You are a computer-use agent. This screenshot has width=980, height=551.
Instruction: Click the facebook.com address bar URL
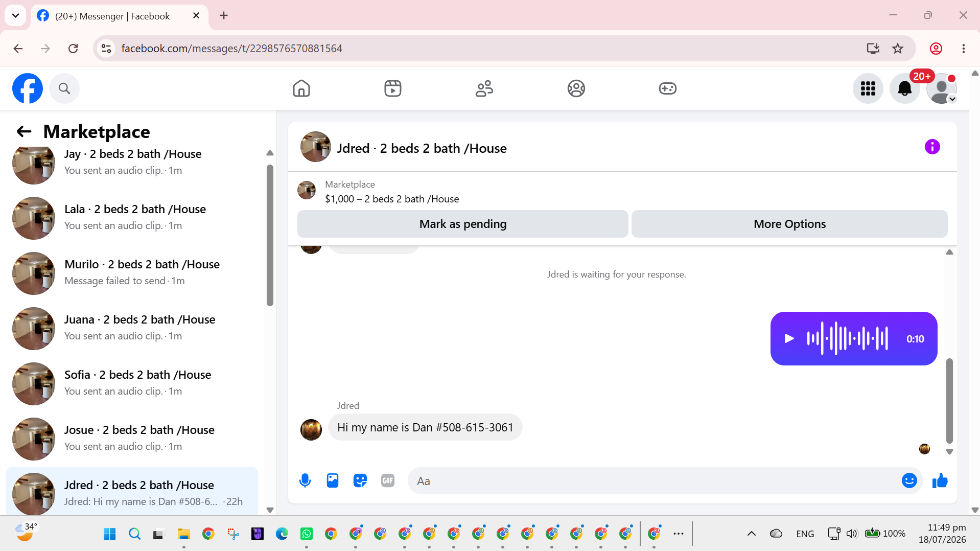[x=231, y=49]
